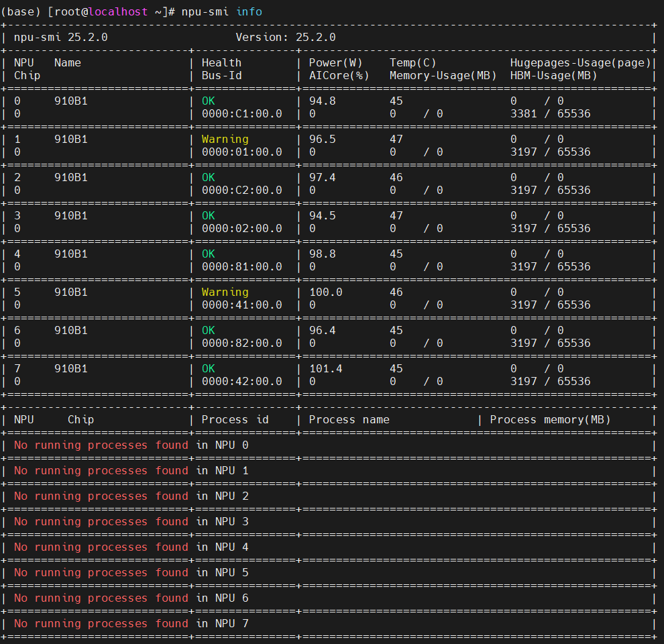
Task: Click power value '96.5' for NPU 1
Action: point(322,140)
